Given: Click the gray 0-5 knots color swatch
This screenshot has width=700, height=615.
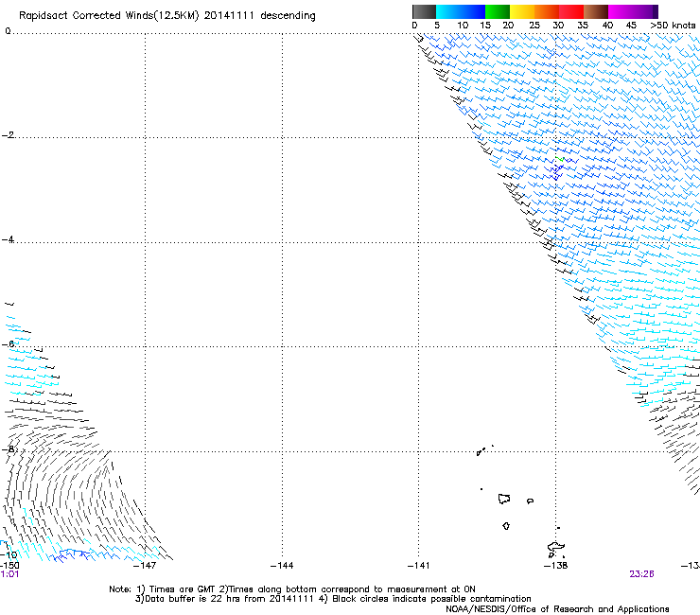Looking at the screenshot, I should click(424, 11).
